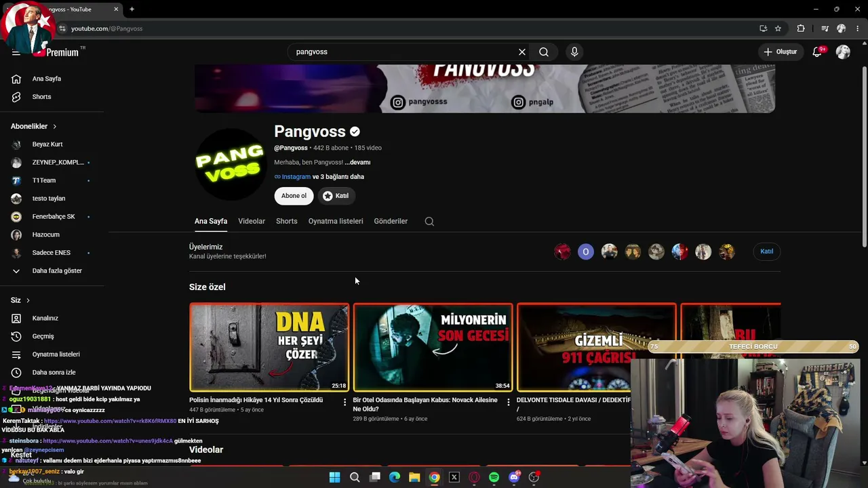
Task: Open the Windows Start menu
Action: (334, 477)
